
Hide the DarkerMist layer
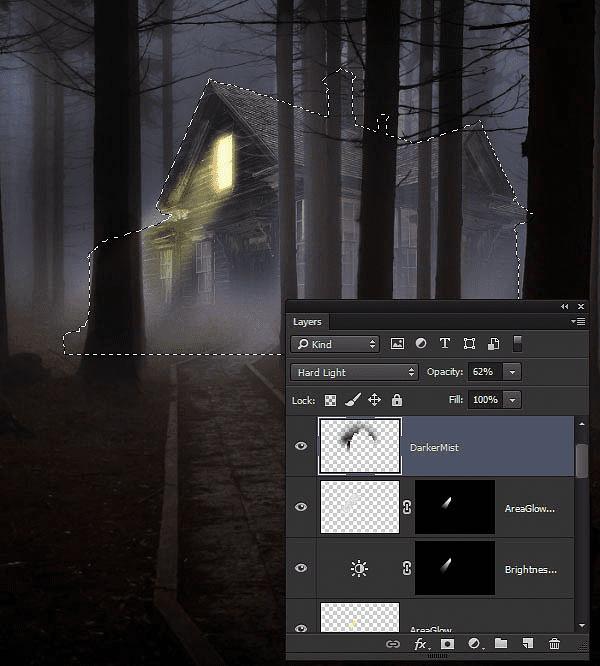pyautogui.click(x=301, y=446)
